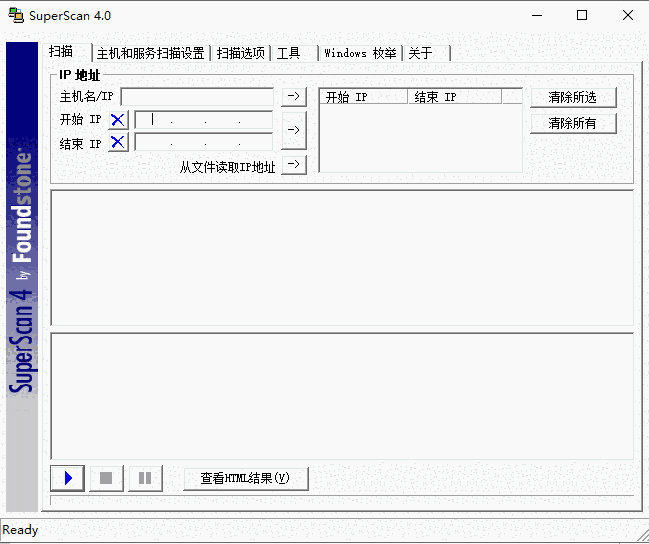Screen dimensions: 649x544
Task: Maximize the SuperScan 4.0 window
Action: pos(582,16)
